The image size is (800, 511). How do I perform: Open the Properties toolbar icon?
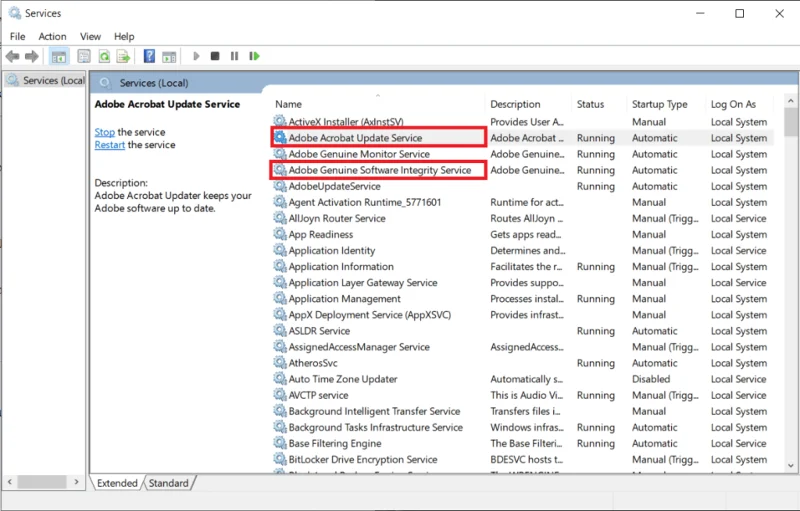tap(84, 56)
